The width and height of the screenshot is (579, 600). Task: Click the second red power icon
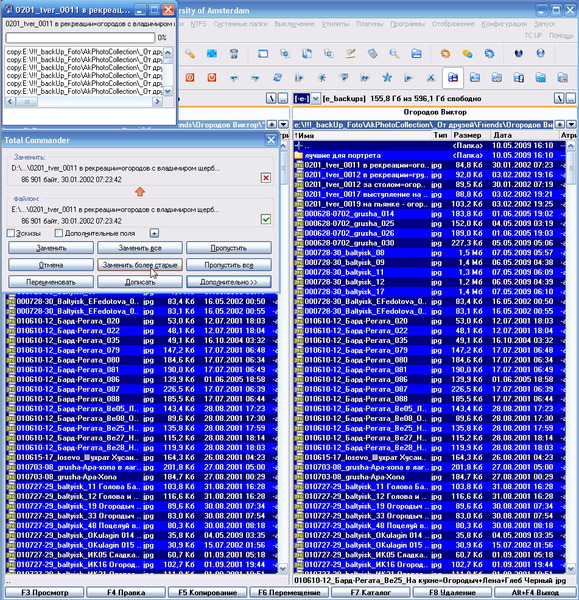click(x=212, y=78)
